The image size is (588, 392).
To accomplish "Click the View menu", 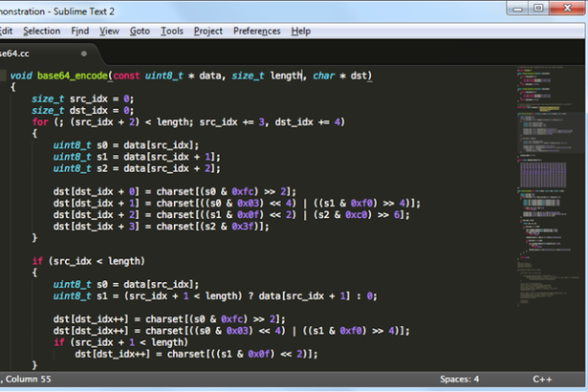I will pos(109,31).
